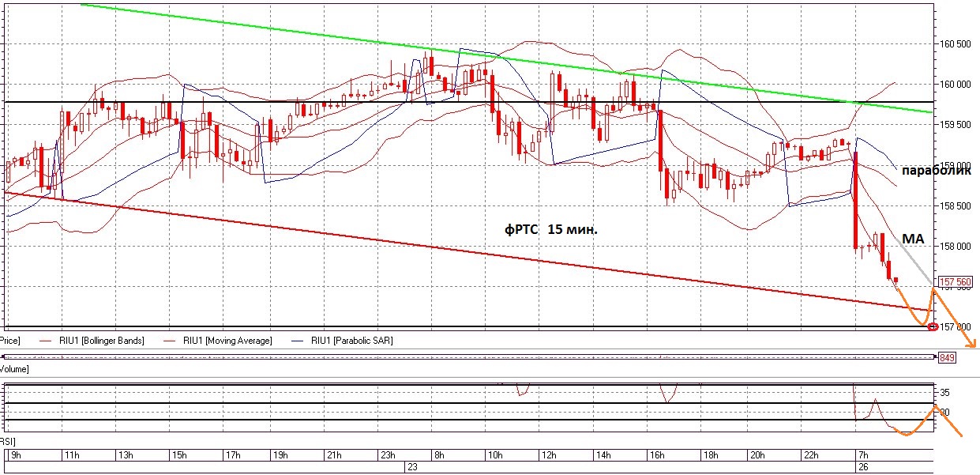Click the 14h time axis label
980x475 pixels.
point(602,456)
